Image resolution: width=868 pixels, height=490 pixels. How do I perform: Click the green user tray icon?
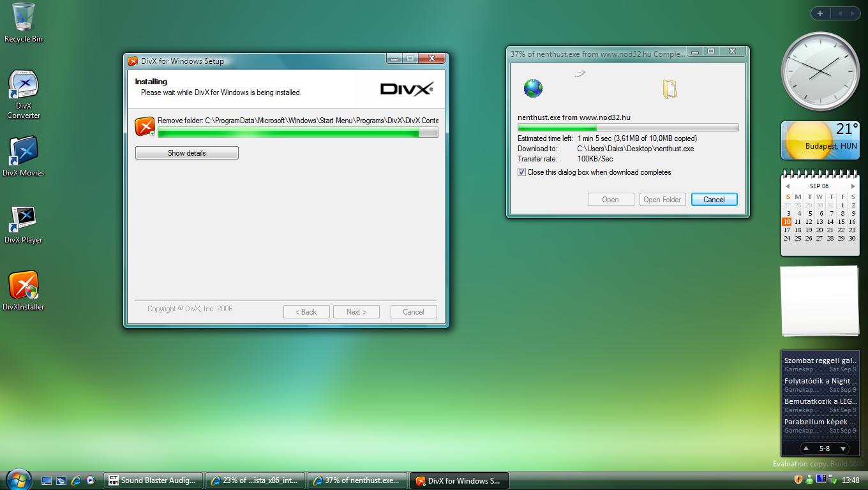click(x=809, y=479)
